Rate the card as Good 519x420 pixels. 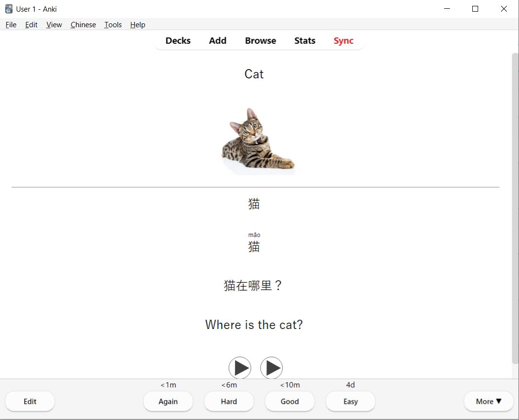pos(289,402)
